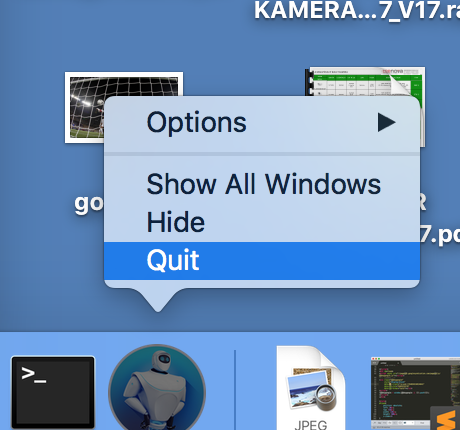Click the JPEG text label on dock file
Screen dimensions: 460x430
[311, 425]
